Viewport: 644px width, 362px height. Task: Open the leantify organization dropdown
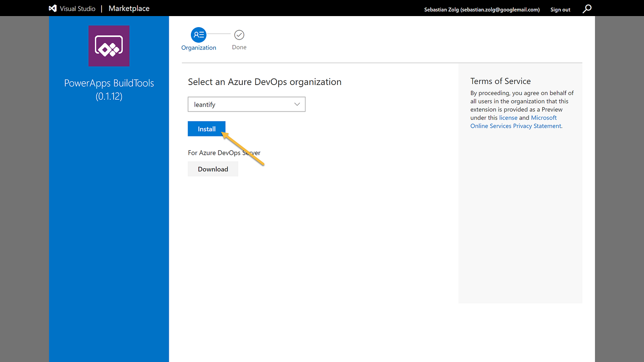[x=247, y=104]
